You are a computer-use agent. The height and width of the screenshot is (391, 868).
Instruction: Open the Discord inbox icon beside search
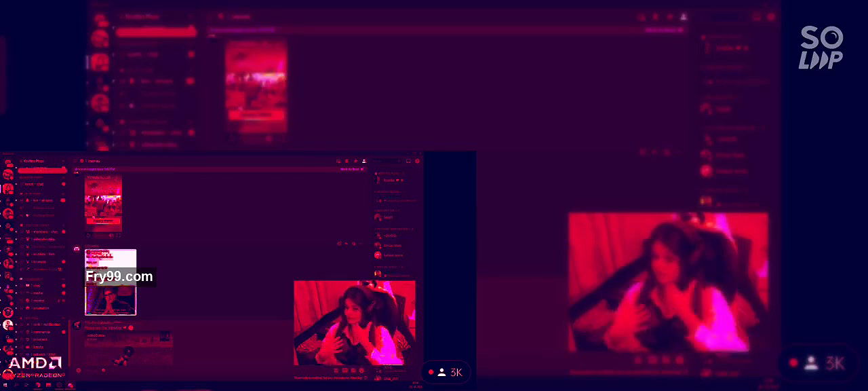tap(408, 161)
